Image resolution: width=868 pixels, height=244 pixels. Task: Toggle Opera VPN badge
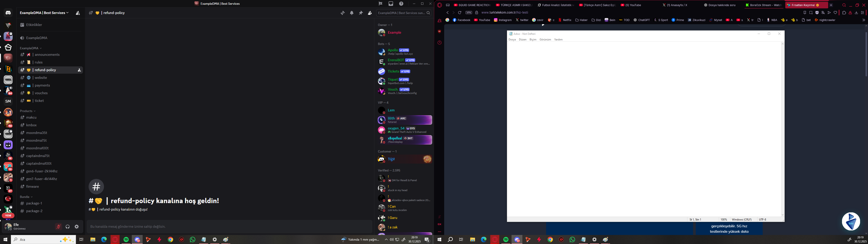click(x=469, y=12)
